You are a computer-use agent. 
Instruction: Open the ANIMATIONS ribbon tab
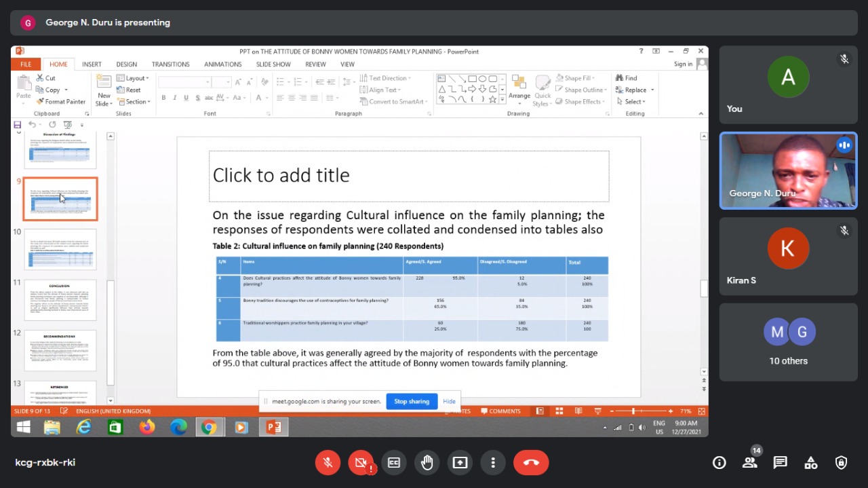click(222, 64)
